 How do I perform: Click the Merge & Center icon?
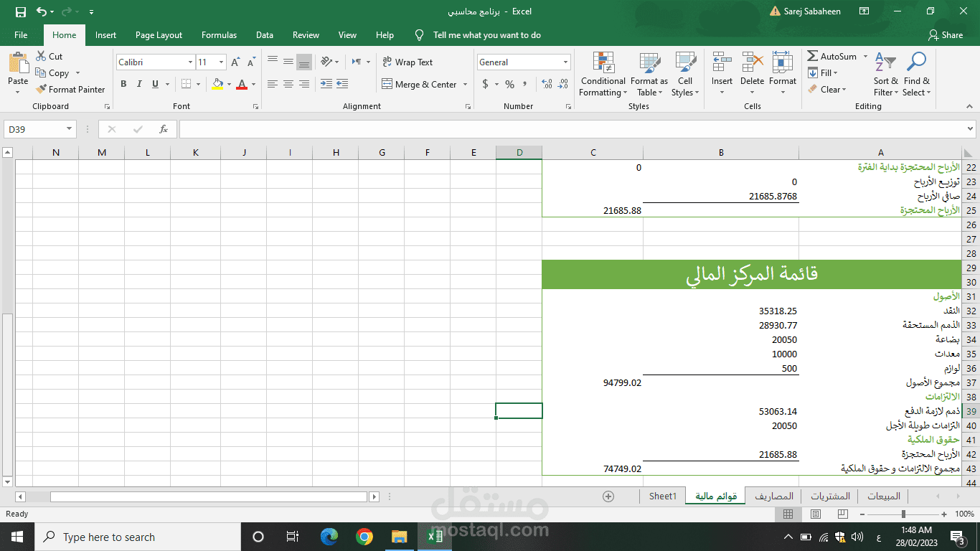coord(387,84)
